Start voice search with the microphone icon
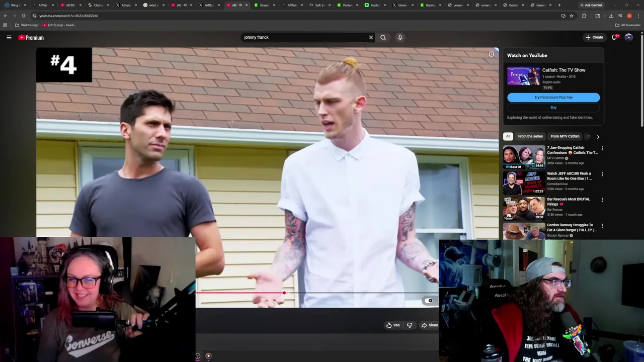644x362 pixels. 400,37
